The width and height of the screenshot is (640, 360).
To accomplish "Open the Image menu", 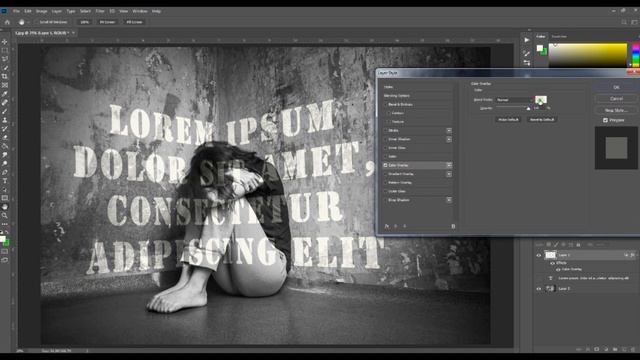I will coord(41,11).
